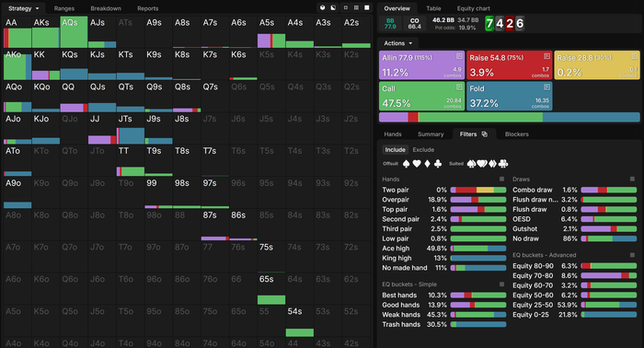Select the Allin 77.9 action card

click(421, 65)
